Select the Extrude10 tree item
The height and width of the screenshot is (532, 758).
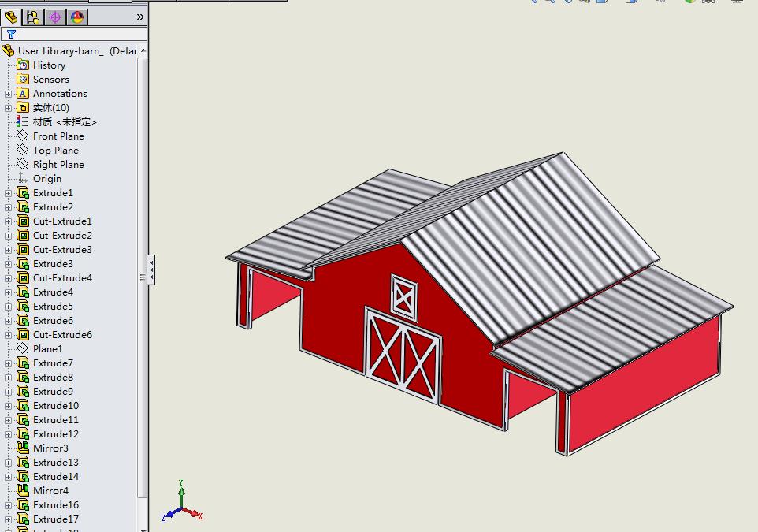tap(56, 405)
